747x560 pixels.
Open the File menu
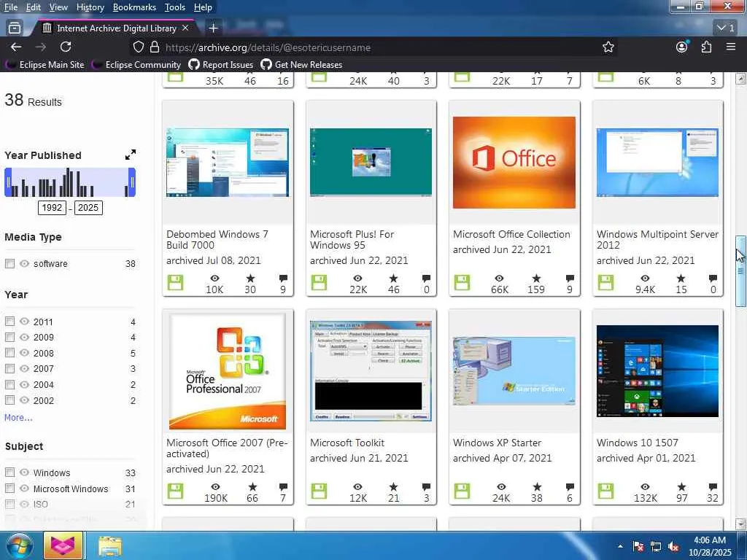click(10, 7)
